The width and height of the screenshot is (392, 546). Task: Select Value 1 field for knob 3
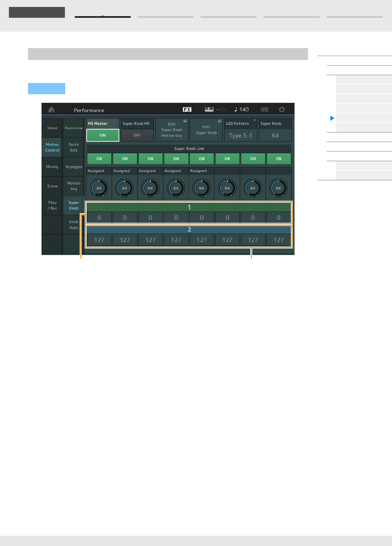[x=151, y=217]
